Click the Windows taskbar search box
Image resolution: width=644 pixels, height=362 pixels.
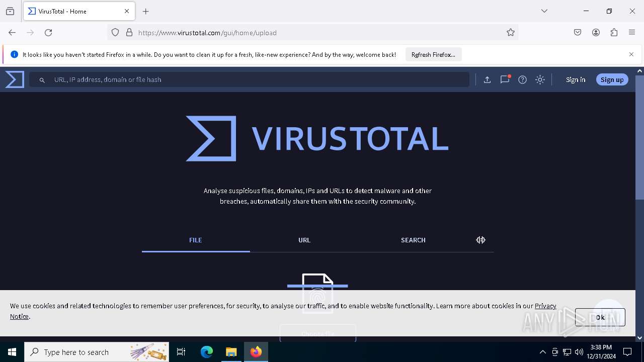click(97, 352)
